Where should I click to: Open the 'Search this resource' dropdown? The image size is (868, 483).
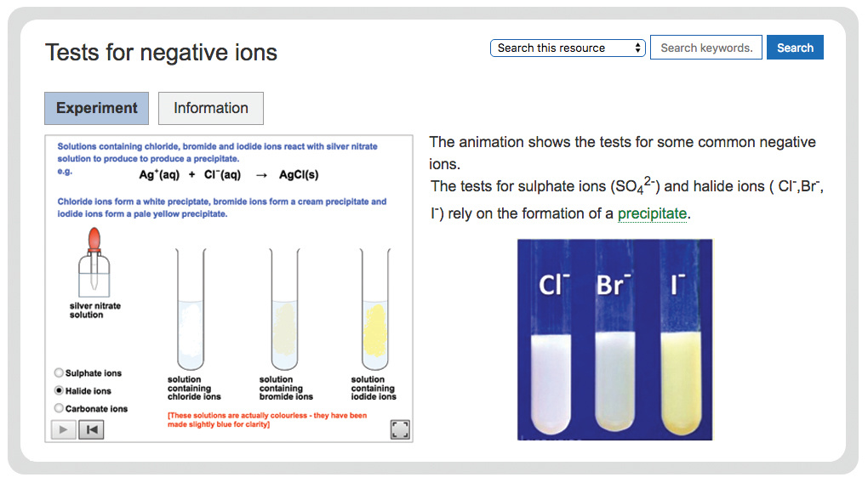tap(568, 48)
